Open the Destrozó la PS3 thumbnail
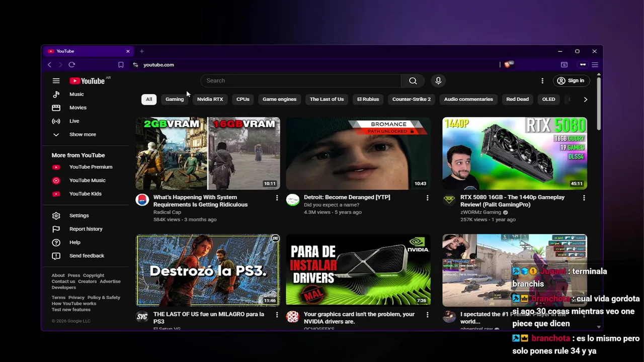644x362 pixels. click(208, 270)
